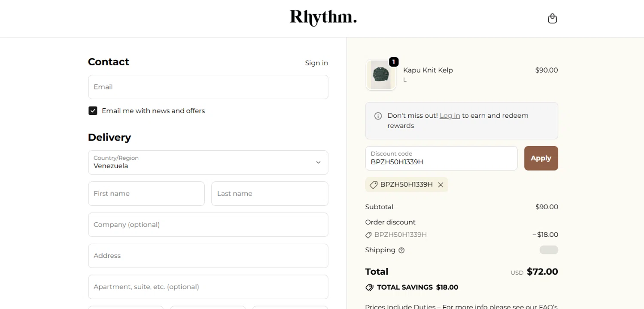The image size is (644, 309).
Task: Focus the Last name field
Action: coord(270,193)
